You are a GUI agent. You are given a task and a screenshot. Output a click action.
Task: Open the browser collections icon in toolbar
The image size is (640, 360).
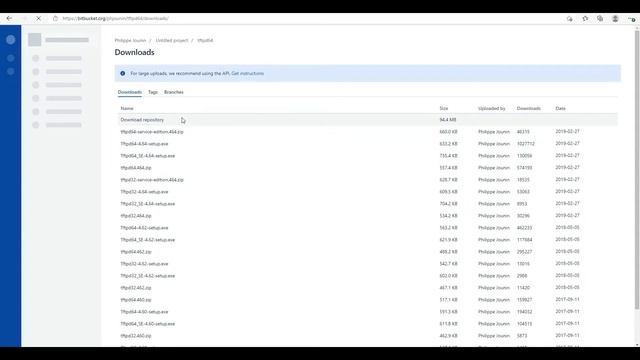pyautogui.click(x=600, y=18)
